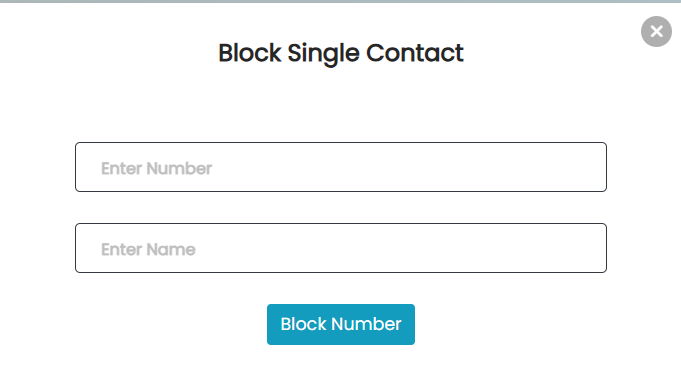Click the white X inside the gray circle
Image resolution: width=681 pixels, height=389 pixels.
(657, 31)
